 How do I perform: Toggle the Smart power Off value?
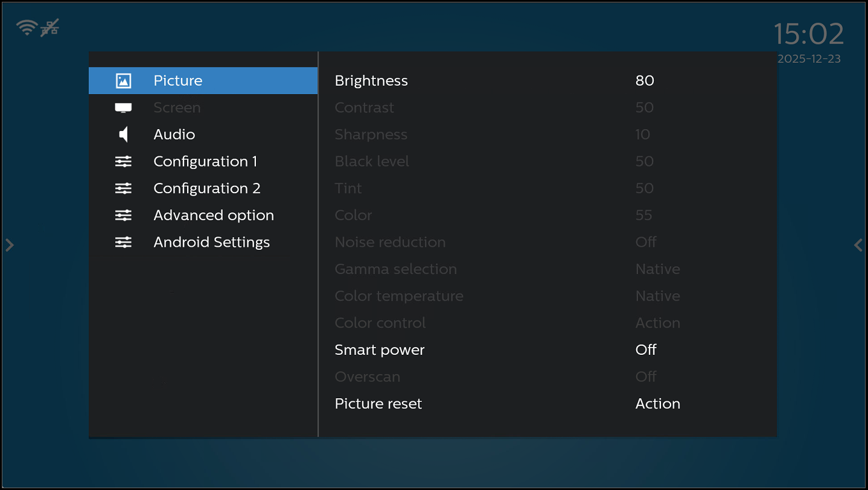click(x=646, y=350)
